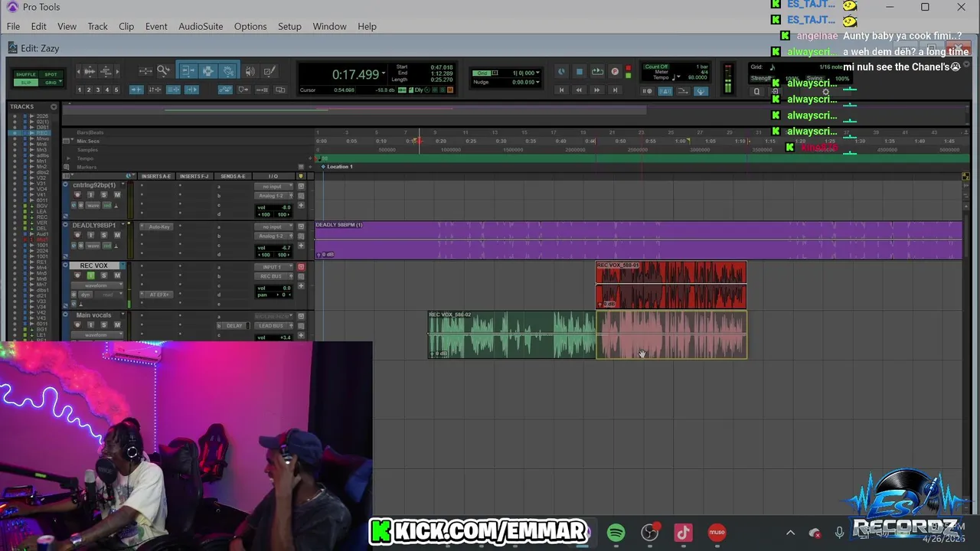
Task: Click the horizontal zoom out arrow
Action: click(x=79, y=72)
